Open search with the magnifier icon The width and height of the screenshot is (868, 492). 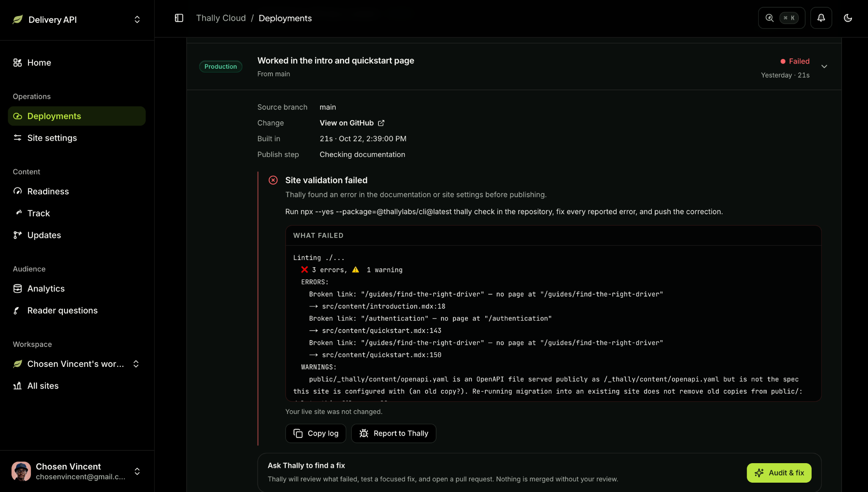769,18
